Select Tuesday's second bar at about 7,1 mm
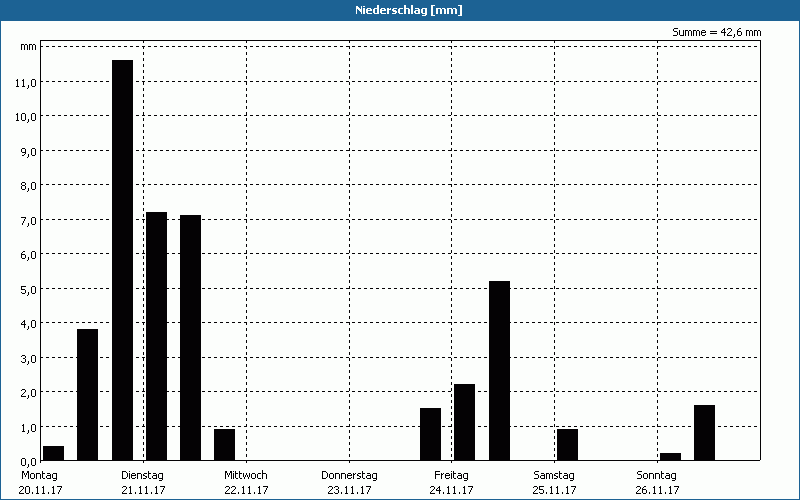800x500 pixels. [x=190, y=338]
